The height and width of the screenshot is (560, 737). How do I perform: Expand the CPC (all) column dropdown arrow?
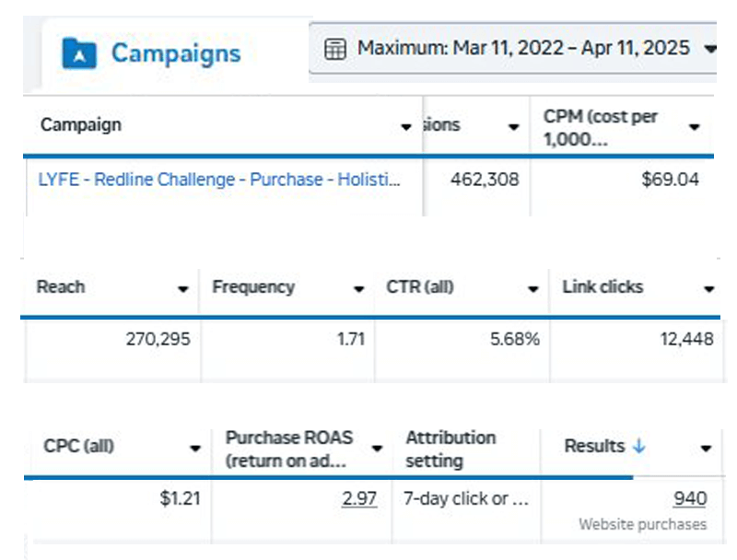pos(194,449)
